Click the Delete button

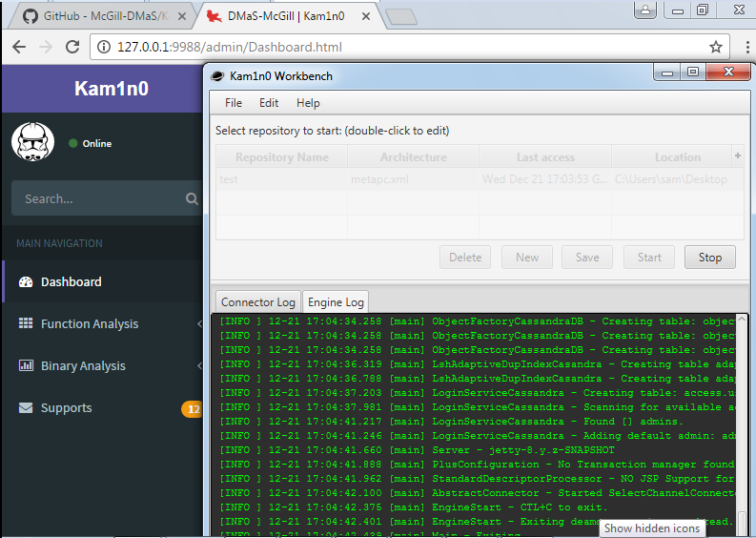465,258
